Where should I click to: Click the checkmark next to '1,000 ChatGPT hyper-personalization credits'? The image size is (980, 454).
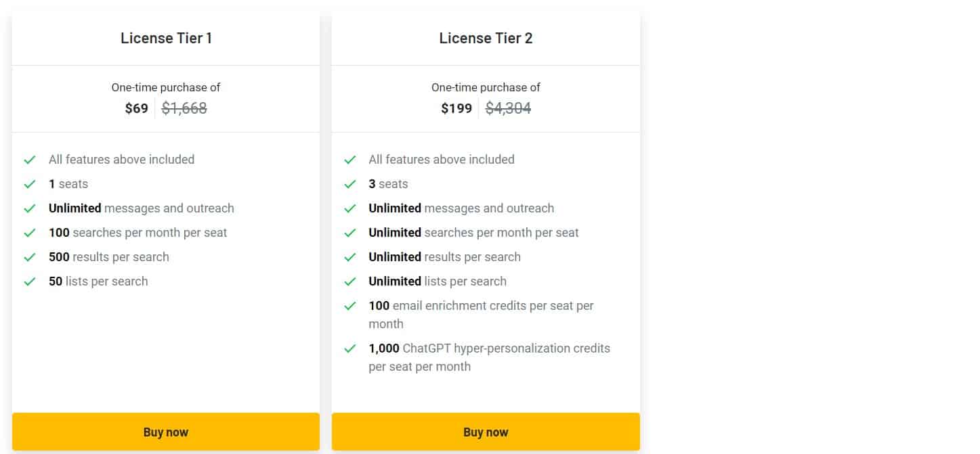pyautogui.click(x=350, y=348)
